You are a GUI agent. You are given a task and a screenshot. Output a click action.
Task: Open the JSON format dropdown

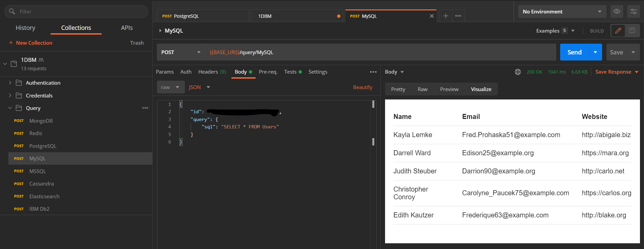pos(199,87)
